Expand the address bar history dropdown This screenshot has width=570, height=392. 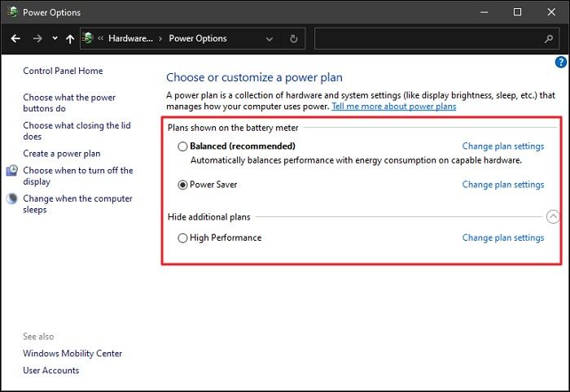(x=270, y=38)
